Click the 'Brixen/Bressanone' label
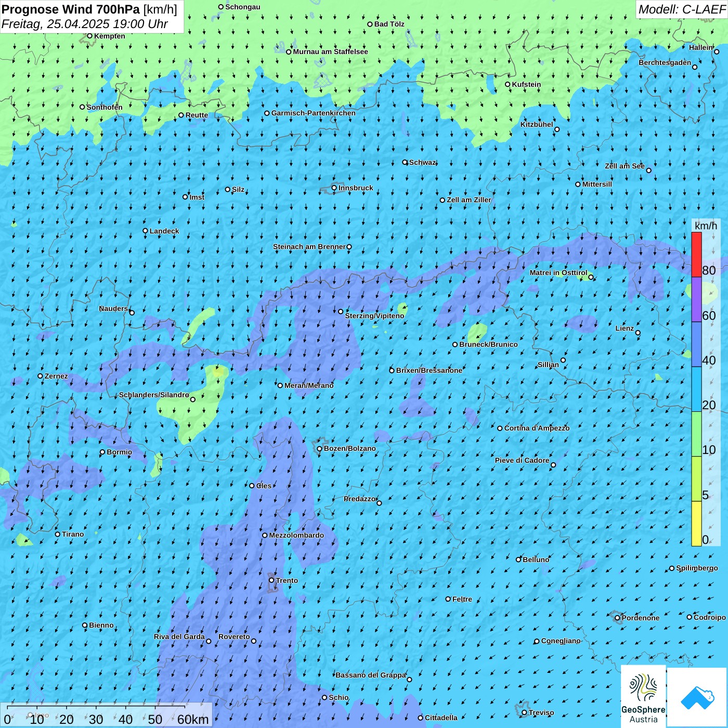Image resolution: width=728 pixels, height=728 pixels. click(x=429, y=370)
